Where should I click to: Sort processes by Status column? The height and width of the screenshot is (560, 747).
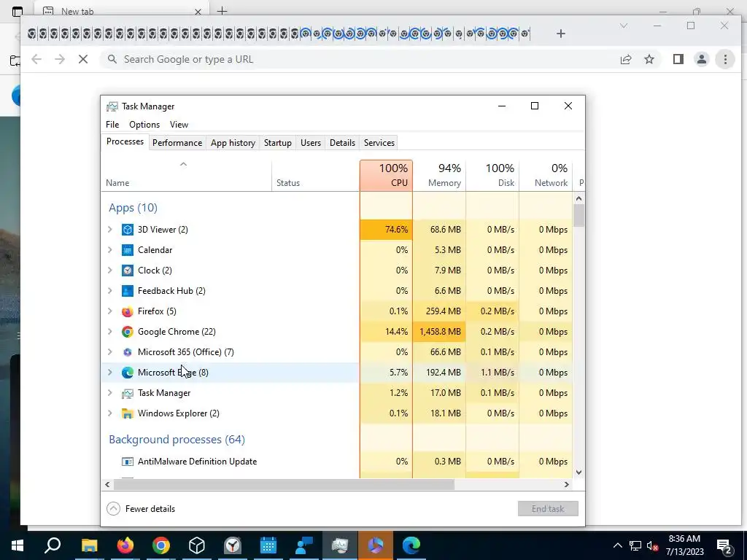click(x=315, y=176)
